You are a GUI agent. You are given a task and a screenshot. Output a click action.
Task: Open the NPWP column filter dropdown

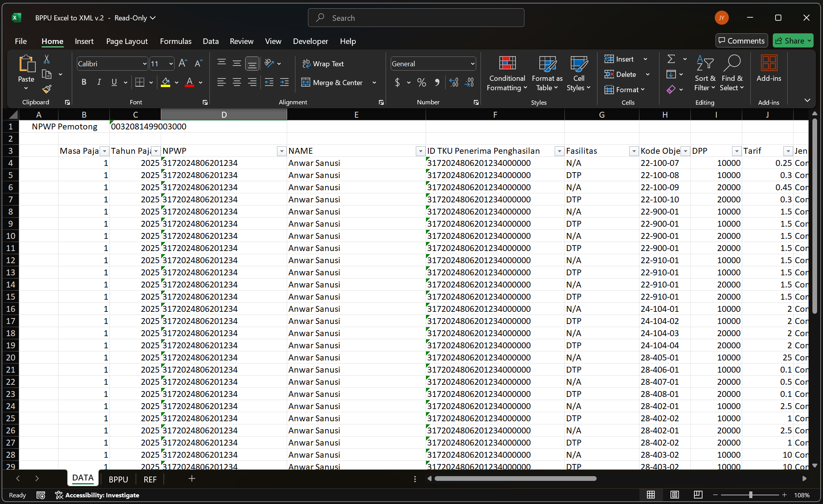[x=281, y=151]
